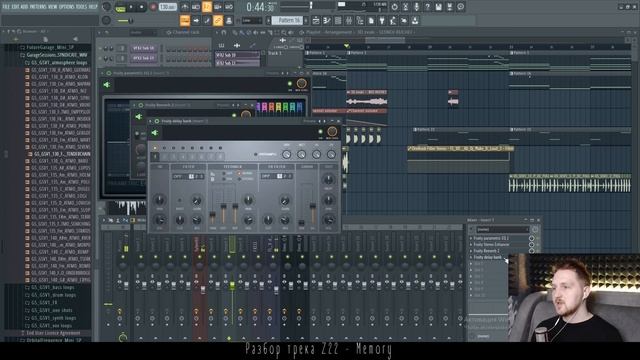The height and width of the screenshot is (360, 640).
Task: Click the main volume slider
Action: coord(126,21)
